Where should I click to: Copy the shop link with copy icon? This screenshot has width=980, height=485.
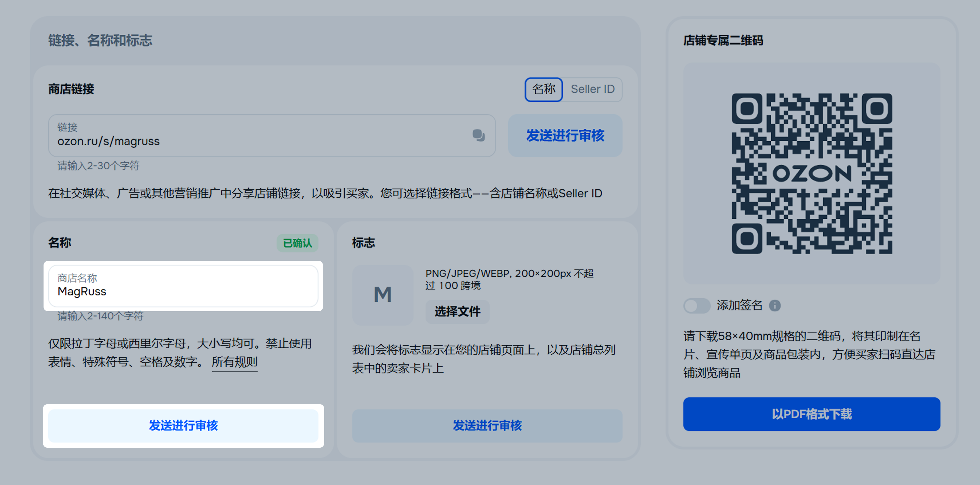(x=478, y=135)
